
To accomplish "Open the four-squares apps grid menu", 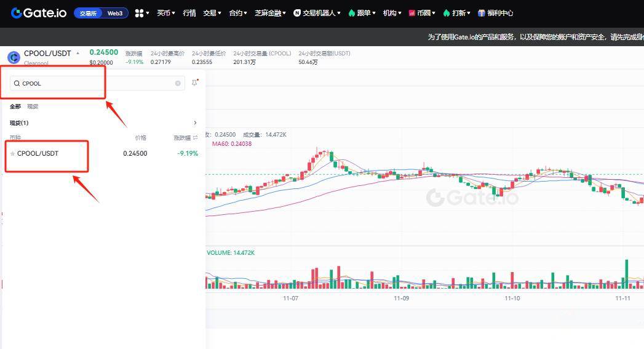I will [x=141, y=13].
